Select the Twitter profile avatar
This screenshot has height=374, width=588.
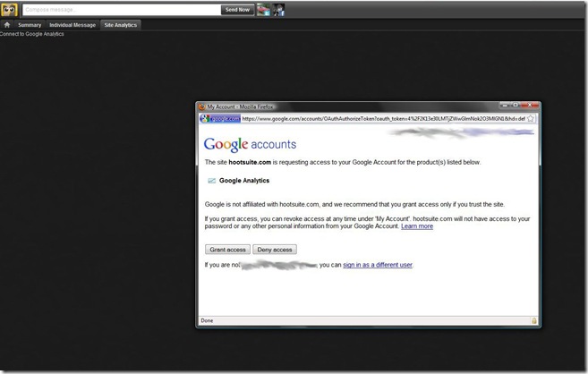point(263,10)
